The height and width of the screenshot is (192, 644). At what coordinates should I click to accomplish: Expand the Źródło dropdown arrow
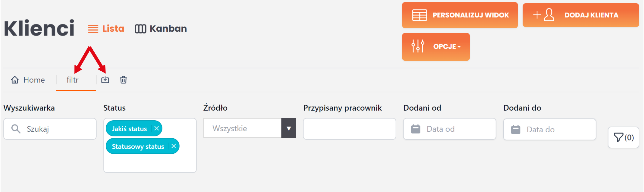click(x=289, y=128)
